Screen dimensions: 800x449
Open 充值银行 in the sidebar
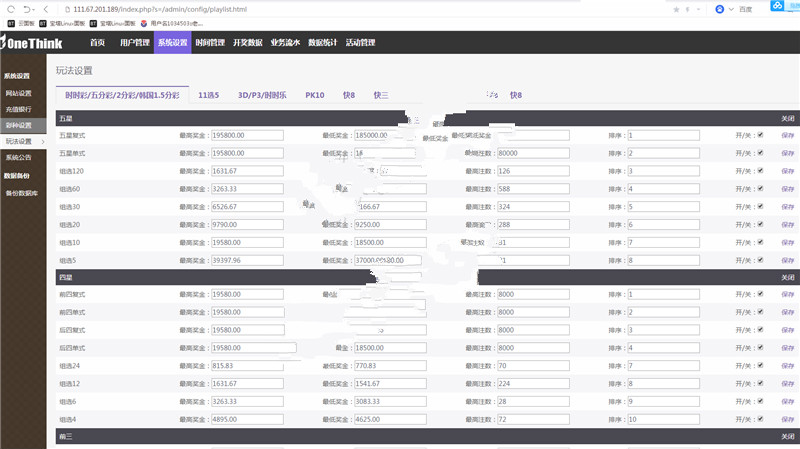18,109
